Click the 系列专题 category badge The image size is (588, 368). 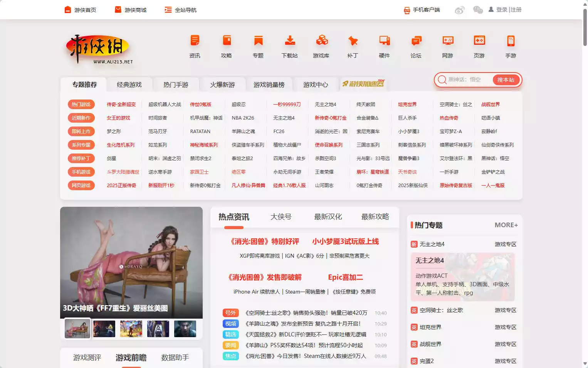[x=81, y=145]
